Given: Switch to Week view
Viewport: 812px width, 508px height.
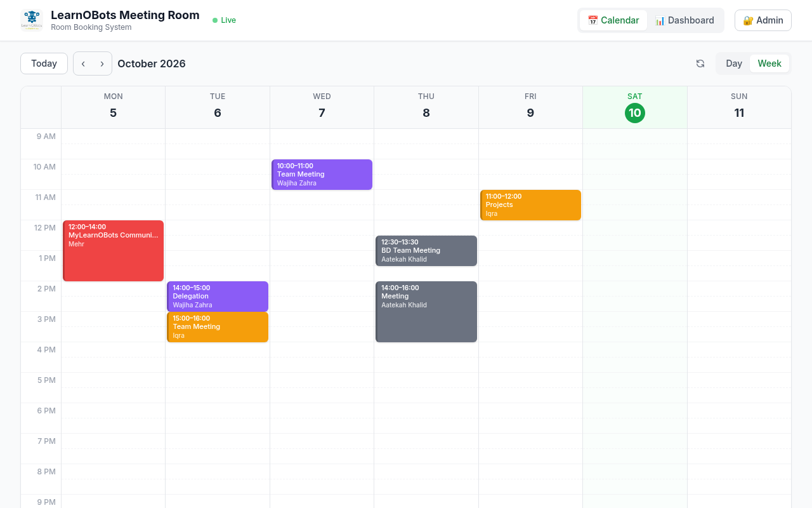Looking at the screenshot, I should pos(769,63).
